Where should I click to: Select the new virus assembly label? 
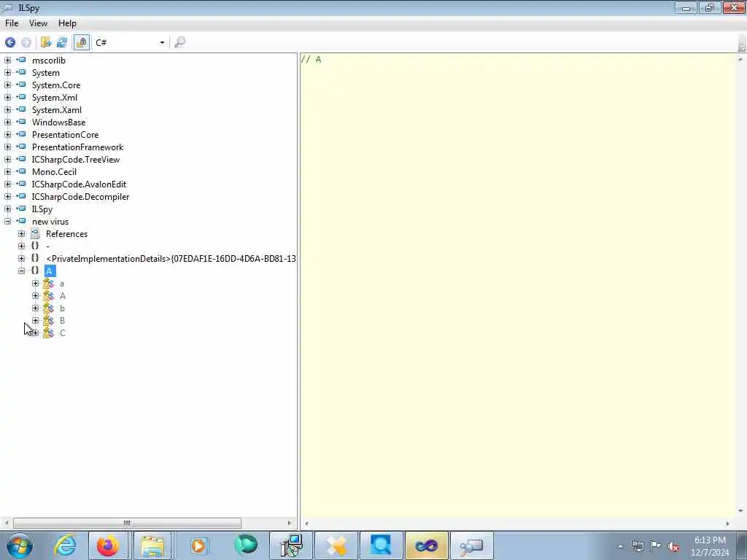(x=50, y=222)
